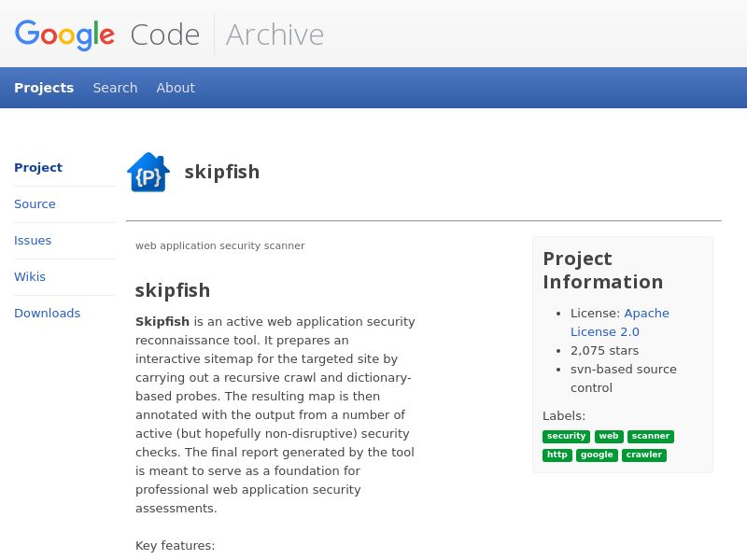Click the green 'google' label tag
This screenshot has height=560, width=747.
(597, 455)
